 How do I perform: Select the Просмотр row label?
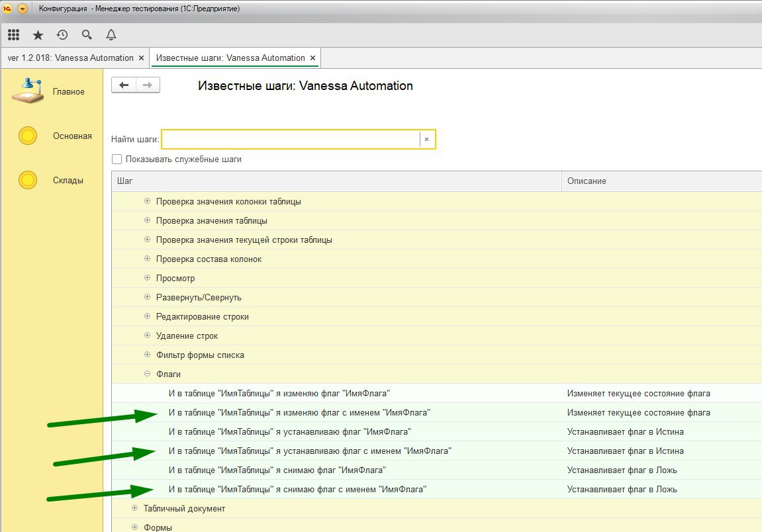click(x=175, y=279)
